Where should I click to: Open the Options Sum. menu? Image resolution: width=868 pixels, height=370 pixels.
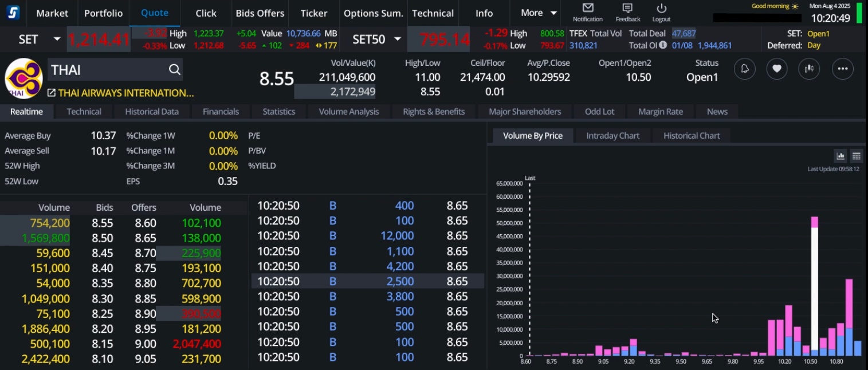374,13
